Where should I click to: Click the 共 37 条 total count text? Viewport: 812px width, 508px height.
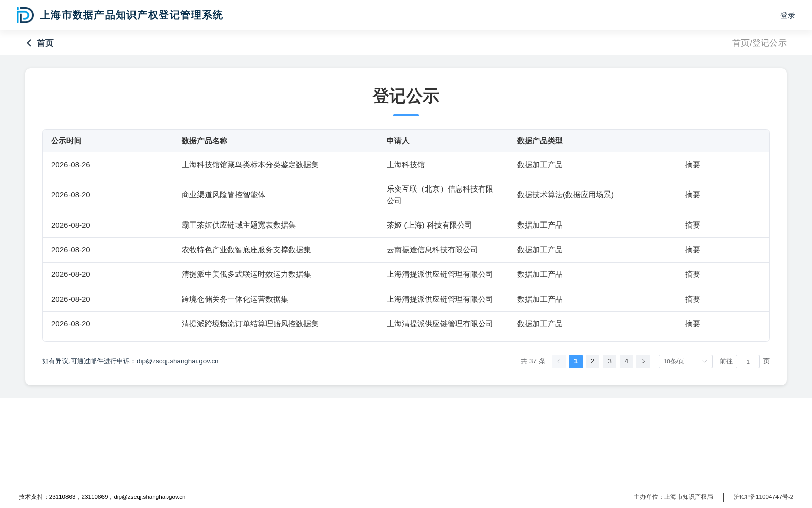coord(533,361)
